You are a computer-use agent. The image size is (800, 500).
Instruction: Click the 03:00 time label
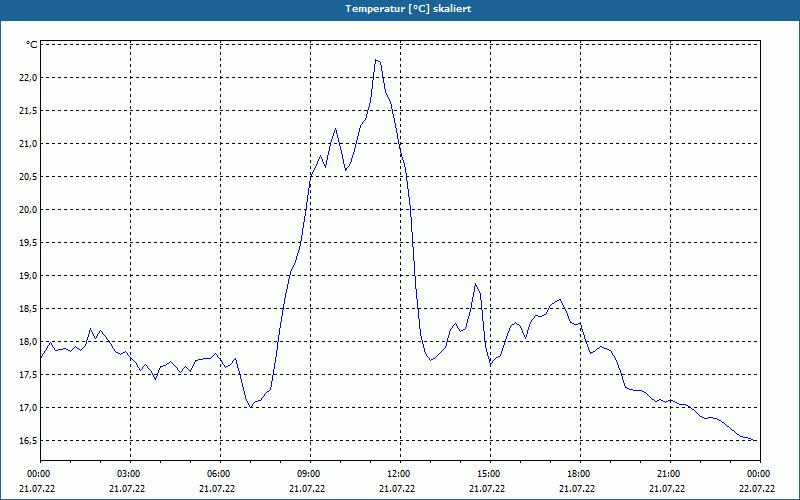tap(131, 474)
